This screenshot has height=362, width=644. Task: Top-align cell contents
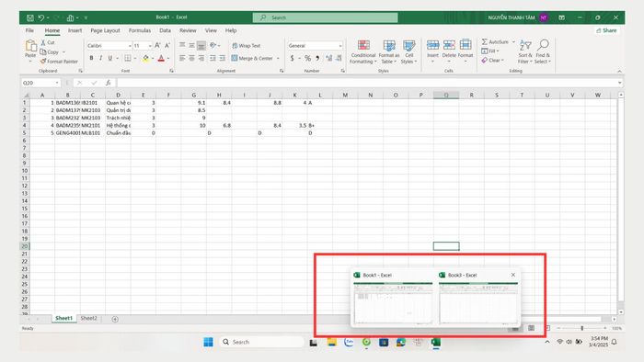[x=182, y=45]
